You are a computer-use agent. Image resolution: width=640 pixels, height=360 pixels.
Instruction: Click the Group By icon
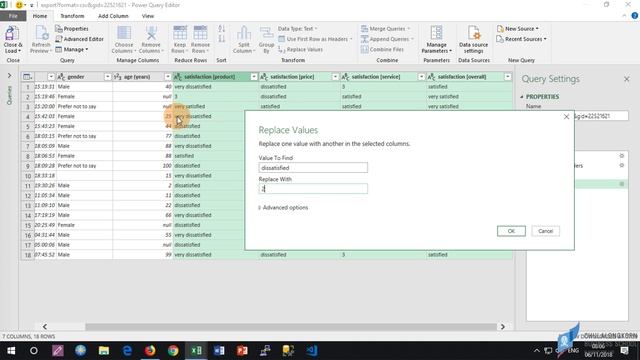tap(266, 39)
